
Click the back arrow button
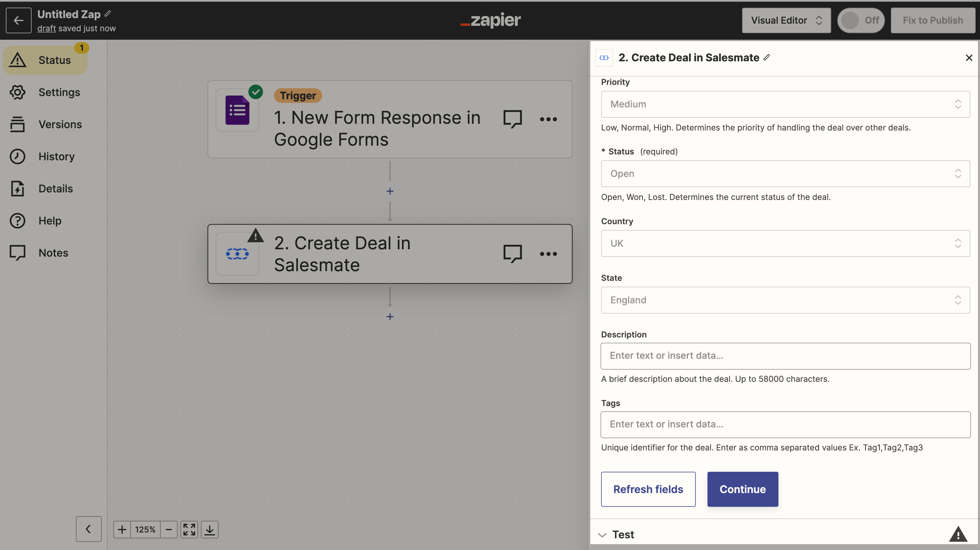(x=19, y=20)
